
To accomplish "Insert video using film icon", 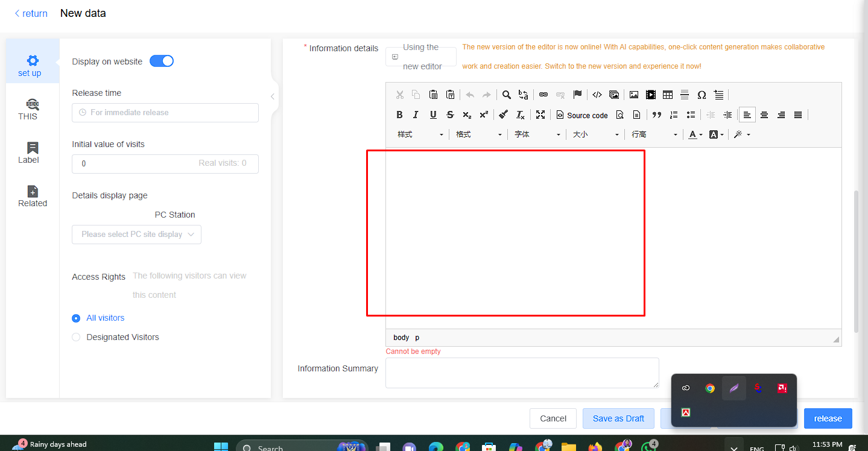I will click(x=651, y=95).
